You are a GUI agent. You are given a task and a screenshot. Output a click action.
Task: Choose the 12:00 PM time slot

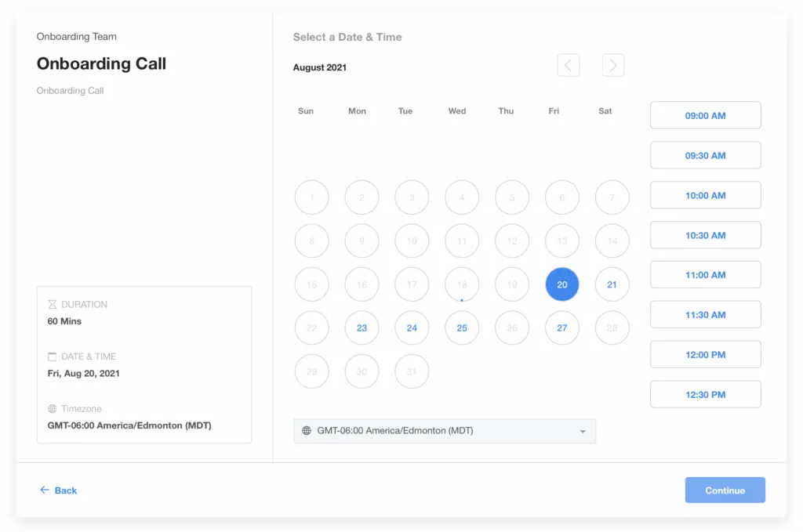(705, 354)
